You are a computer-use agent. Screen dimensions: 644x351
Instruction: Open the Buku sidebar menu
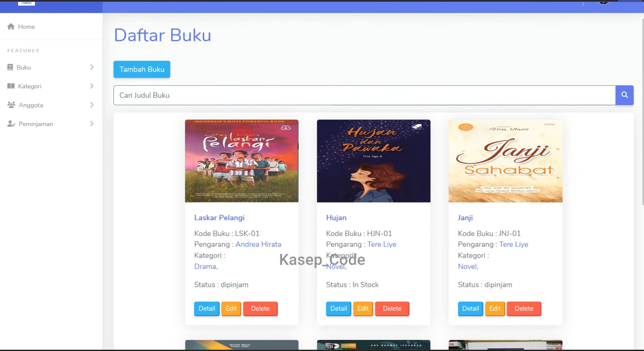point(51,67)
